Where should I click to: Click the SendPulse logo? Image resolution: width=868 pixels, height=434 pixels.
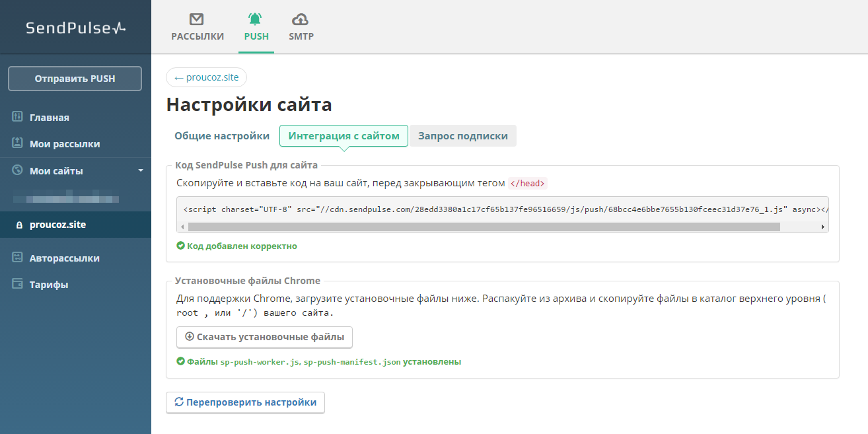click(75, 28)
